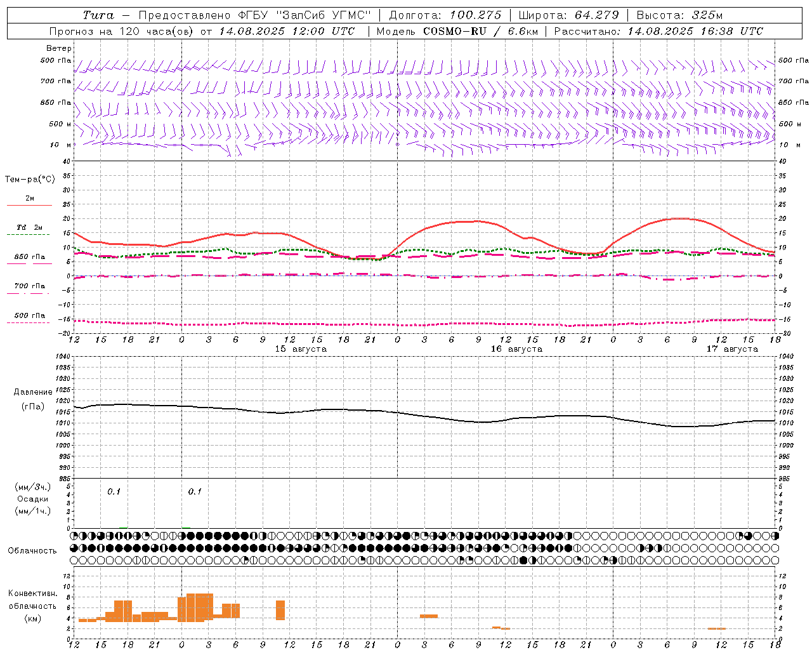The width and height of the screenshot is (812, 650).
Task: Click the "Модель COSMO-RU / 6.6км" text
Action: (457, 31)
